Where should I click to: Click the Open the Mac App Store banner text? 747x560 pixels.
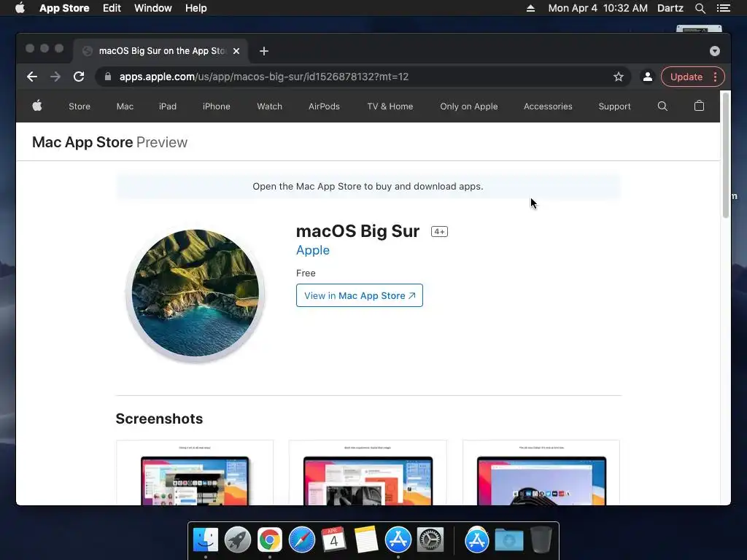pyautogui.click(x=368, y=186)
